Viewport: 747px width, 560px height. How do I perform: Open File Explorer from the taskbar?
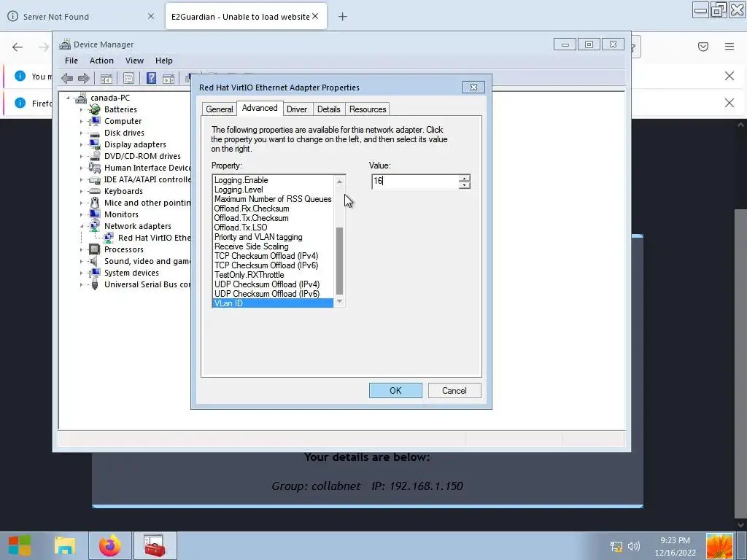65,545
